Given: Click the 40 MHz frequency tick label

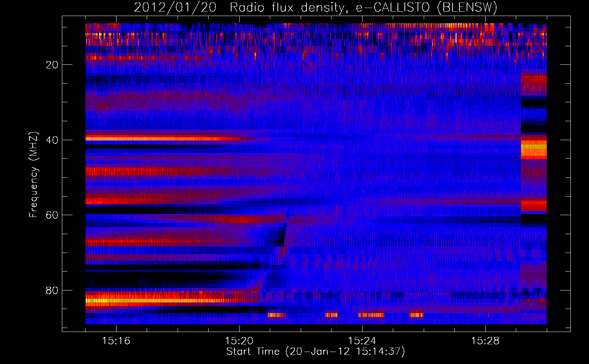Looking at the screenshot, I should [52, 140].
